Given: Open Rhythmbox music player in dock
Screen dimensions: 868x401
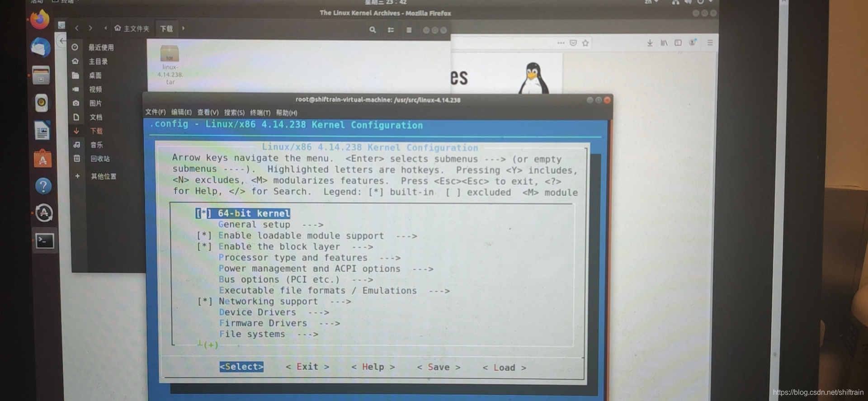Looking at the screenshot, I should coord(42,103).
